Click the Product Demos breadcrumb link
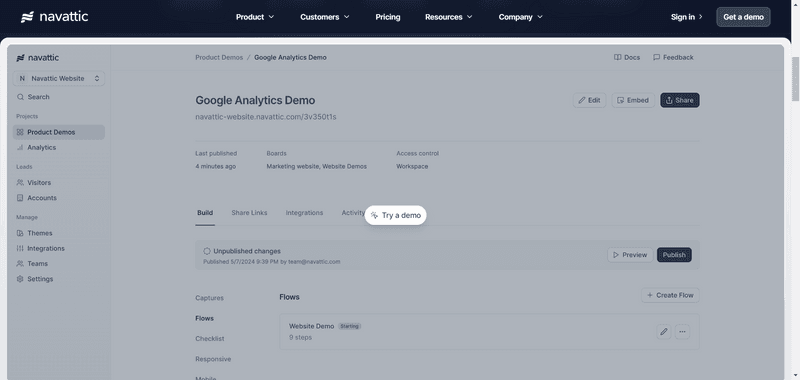The image size is (800, 380). pos(219,57)
